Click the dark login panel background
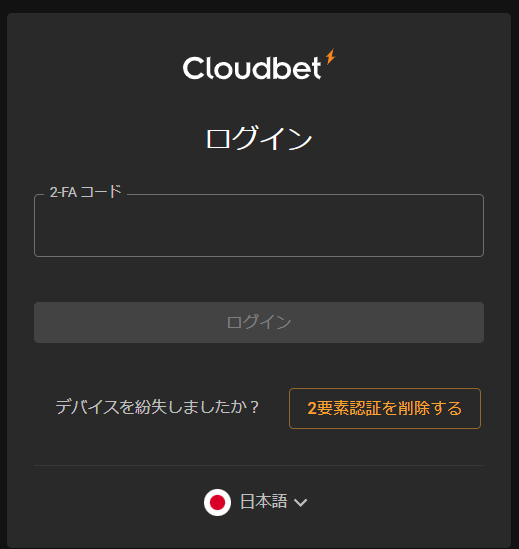Viewport: 519px width, 549px height. [x=259, y=280]
